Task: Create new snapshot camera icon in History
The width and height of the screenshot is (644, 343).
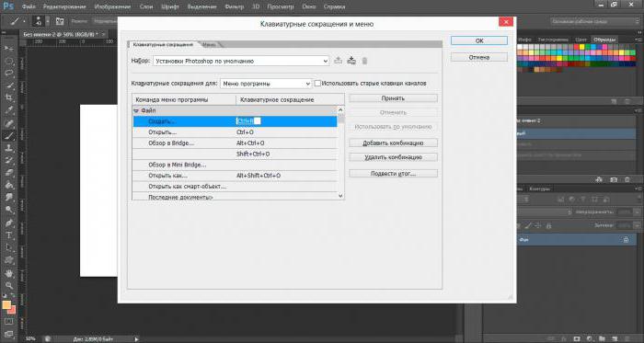Action: (x=614, y=179)
